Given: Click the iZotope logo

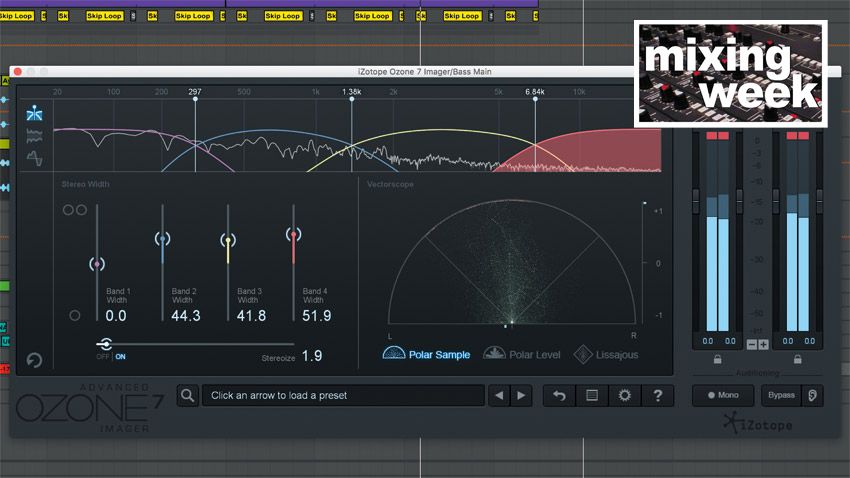Looking at the screenshot, I should 758,423.
